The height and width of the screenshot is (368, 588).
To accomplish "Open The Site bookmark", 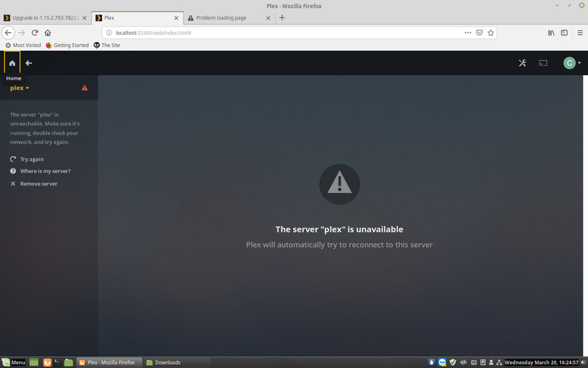I will pos(107,45).
